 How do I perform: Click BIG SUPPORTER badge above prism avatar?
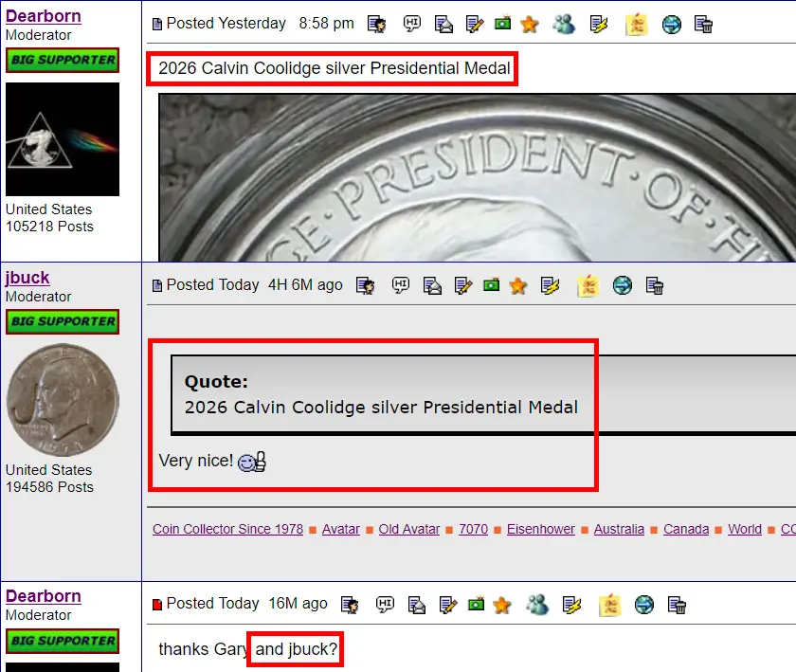(x=63, y=60)
